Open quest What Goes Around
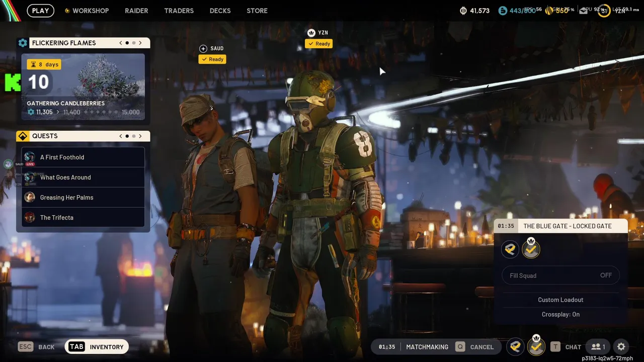 point(83,177)
